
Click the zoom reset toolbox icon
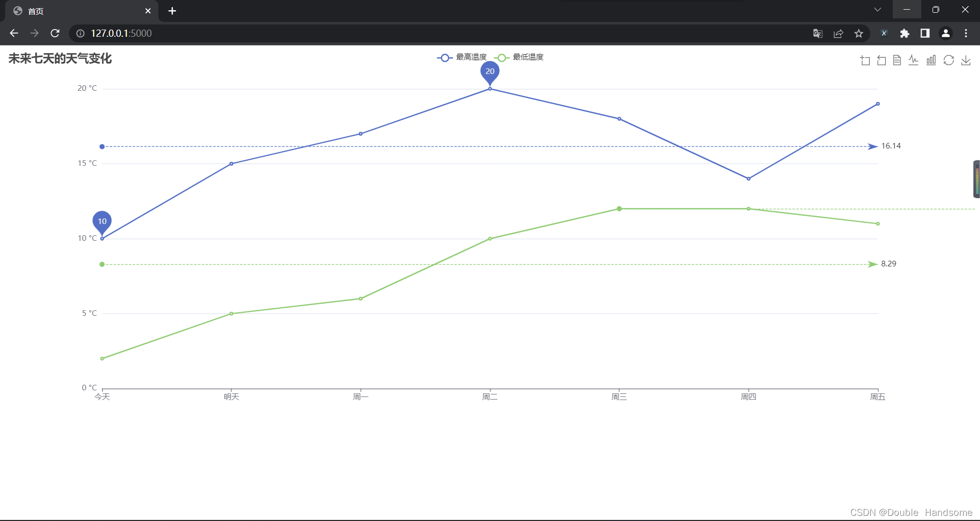(x=881, y=61)
